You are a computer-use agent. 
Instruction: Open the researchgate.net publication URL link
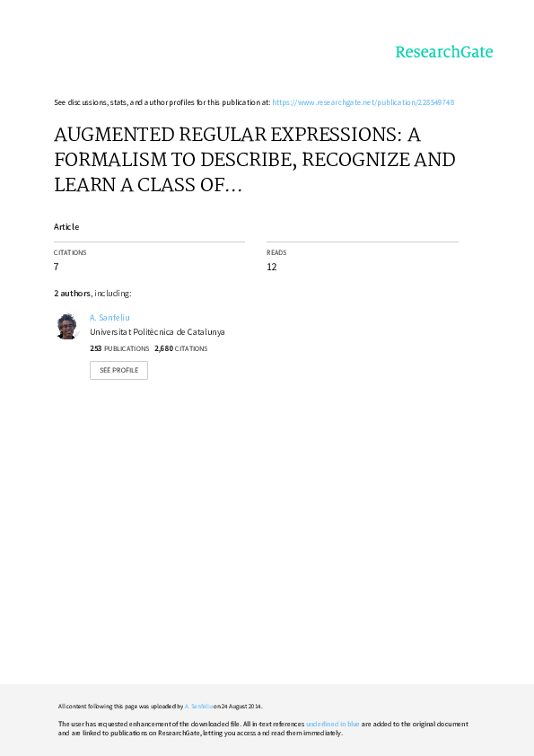click(363, 102)
